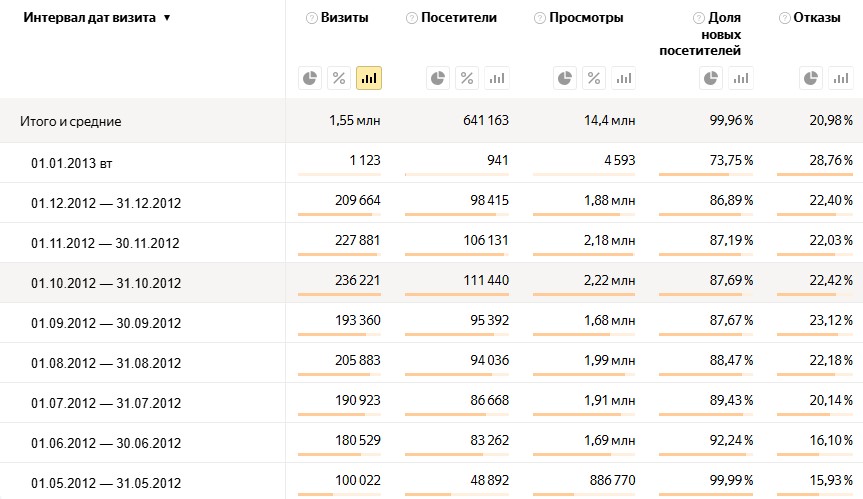The height and width of the screenshot is (499, 863).
Task: Sort by Доля новых посетителей header
Action: 700,34
